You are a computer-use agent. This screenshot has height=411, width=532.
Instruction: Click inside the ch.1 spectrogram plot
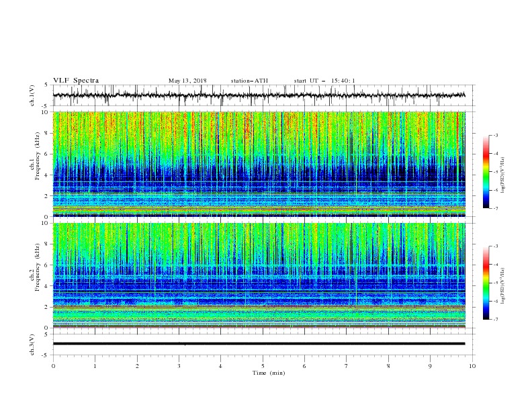click(x=259, y=164)
